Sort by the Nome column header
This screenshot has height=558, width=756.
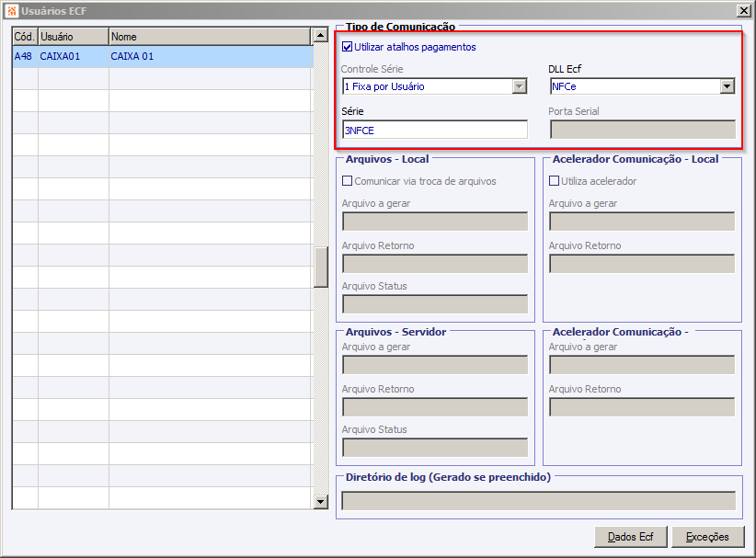(210, 37)
